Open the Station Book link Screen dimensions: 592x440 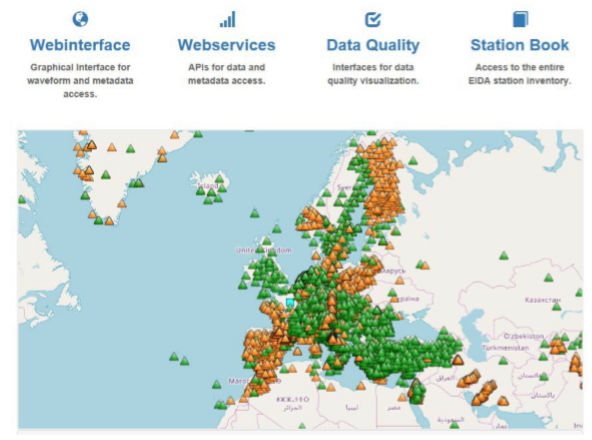(x=520, y=45)
